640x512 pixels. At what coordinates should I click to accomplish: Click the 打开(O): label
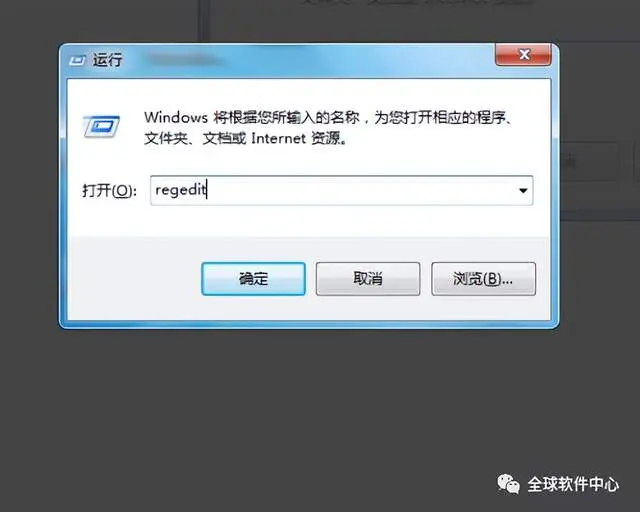coord(109,190)
